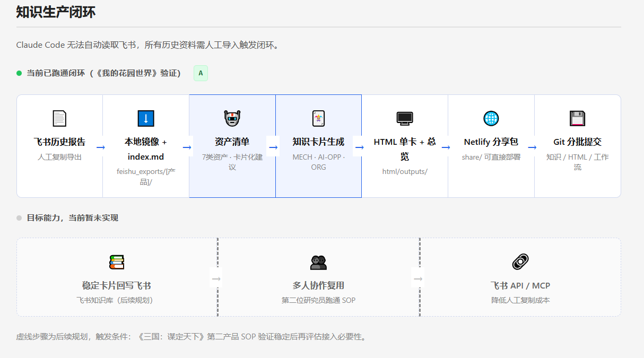Screen dimensions: 644x358
Task: Click the stacked books icon above 稳定卡片回写飞书
Action: (117, 262)
